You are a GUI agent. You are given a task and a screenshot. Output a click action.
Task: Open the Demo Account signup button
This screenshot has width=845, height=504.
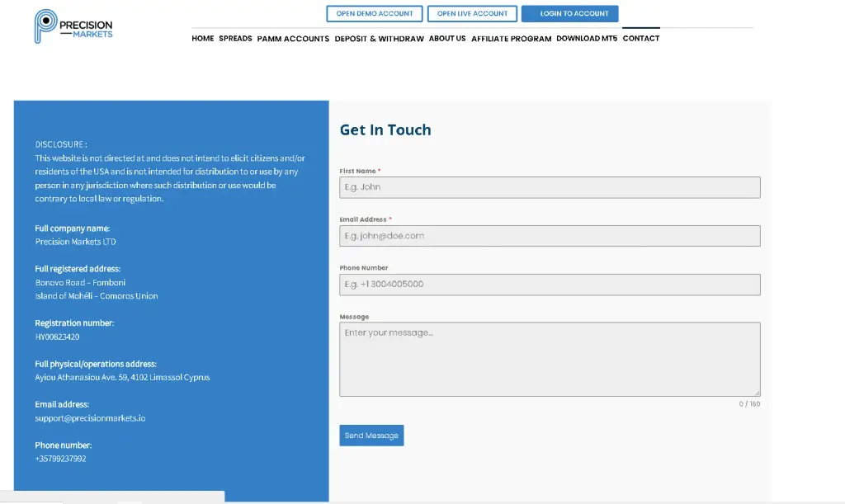pos(375,13)
